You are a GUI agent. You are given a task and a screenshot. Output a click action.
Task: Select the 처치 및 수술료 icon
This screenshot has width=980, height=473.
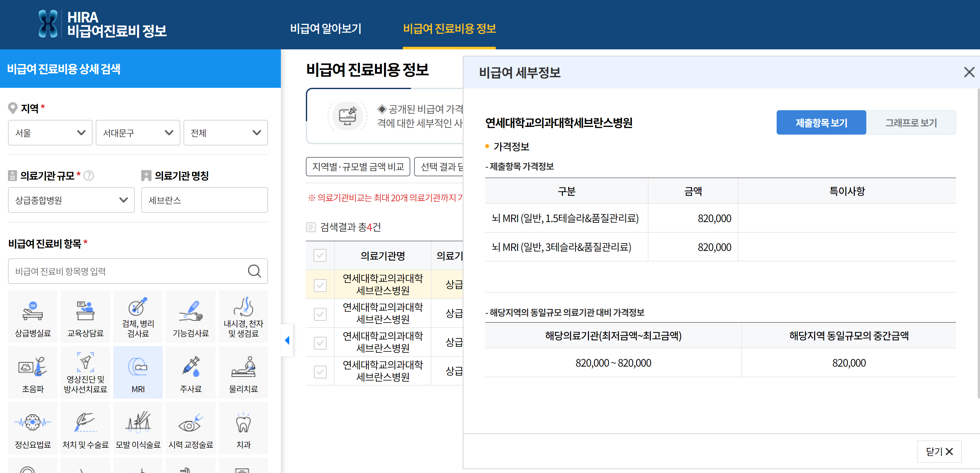pyautogui.click(x=85, y=428)
